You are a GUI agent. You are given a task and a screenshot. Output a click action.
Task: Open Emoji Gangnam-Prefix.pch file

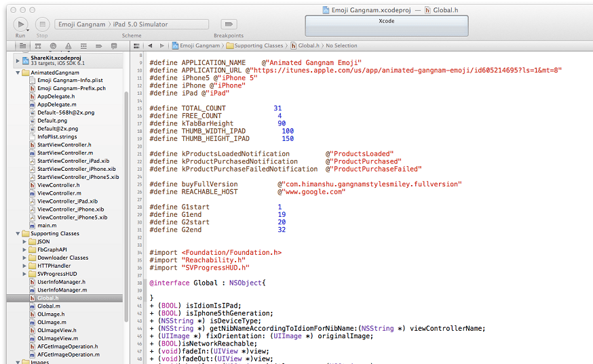71,88
